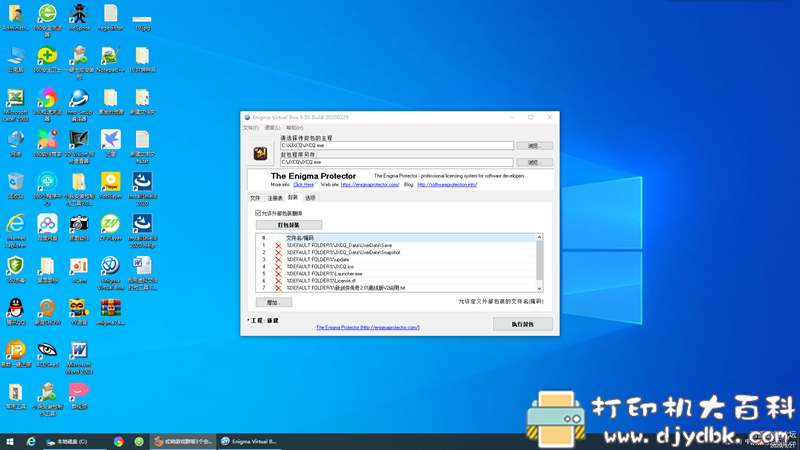800x450 pixels.
Task: Click Browse button for input exe
Action: 534,146
